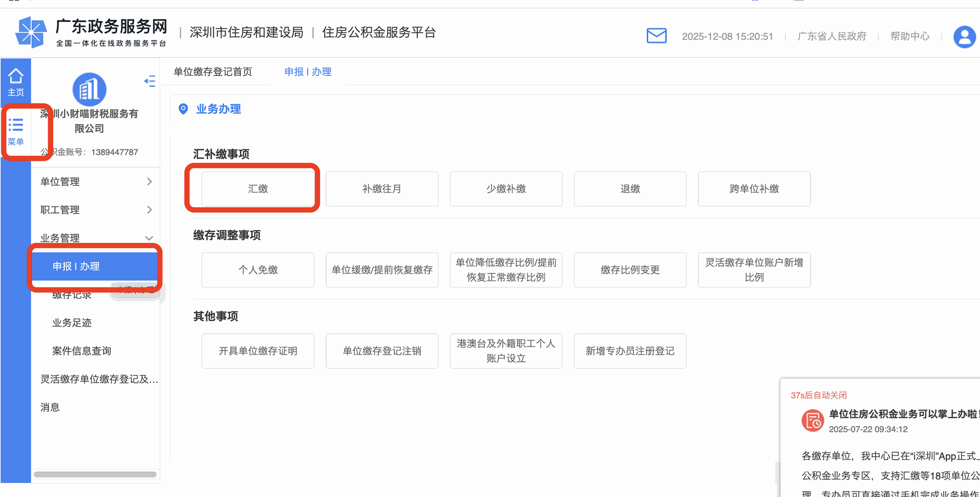Open the 菜单 list icon
The height and width of the screenshot is (497, 980).
coord(15,131)
